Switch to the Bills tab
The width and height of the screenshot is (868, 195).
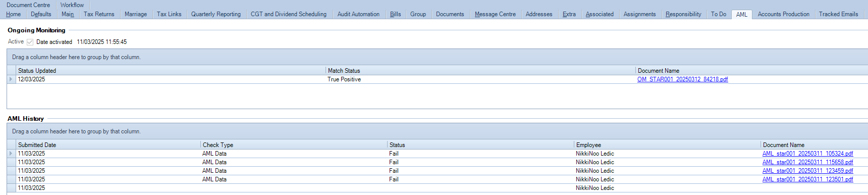point(396,14)
